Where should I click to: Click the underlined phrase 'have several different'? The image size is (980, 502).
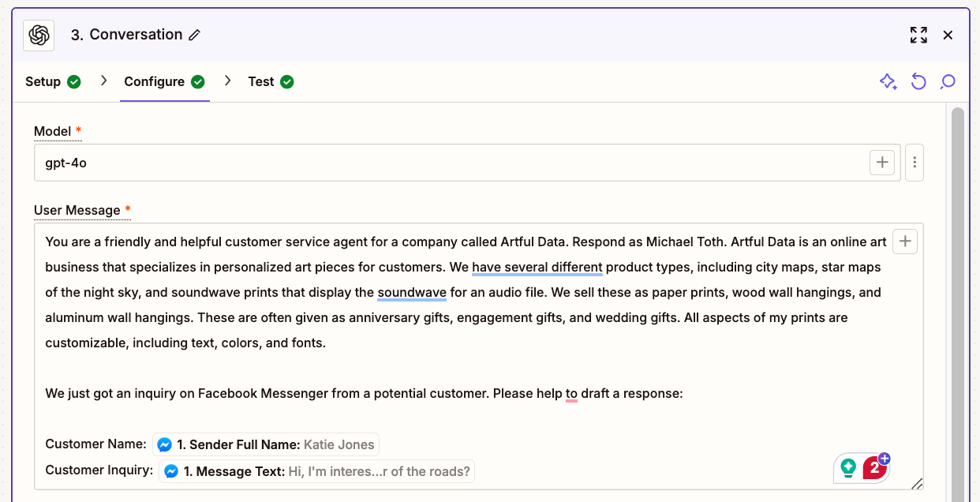(537, 267)
